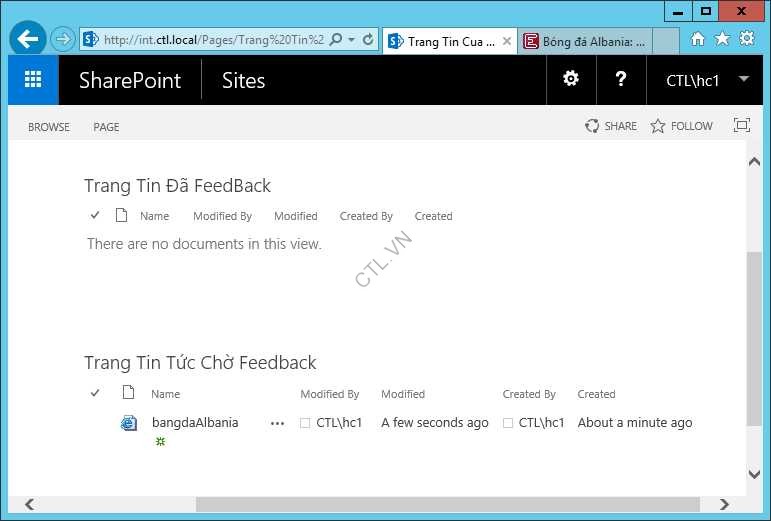The width and height of the screenshot is (771, 521).
Task: Click the browser back arrow button
Action: (28, 40)
